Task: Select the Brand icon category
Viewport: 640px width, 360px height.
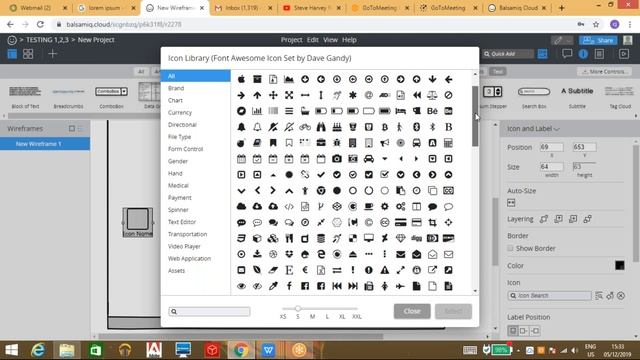Action: coord(176,88)
